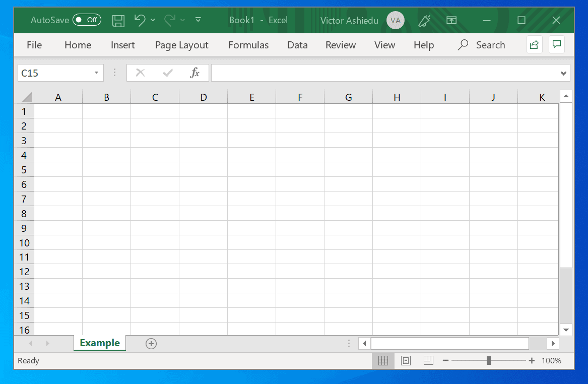Click the 100% zoom level button
Screen dimensions: 588x384
point(551,360)
